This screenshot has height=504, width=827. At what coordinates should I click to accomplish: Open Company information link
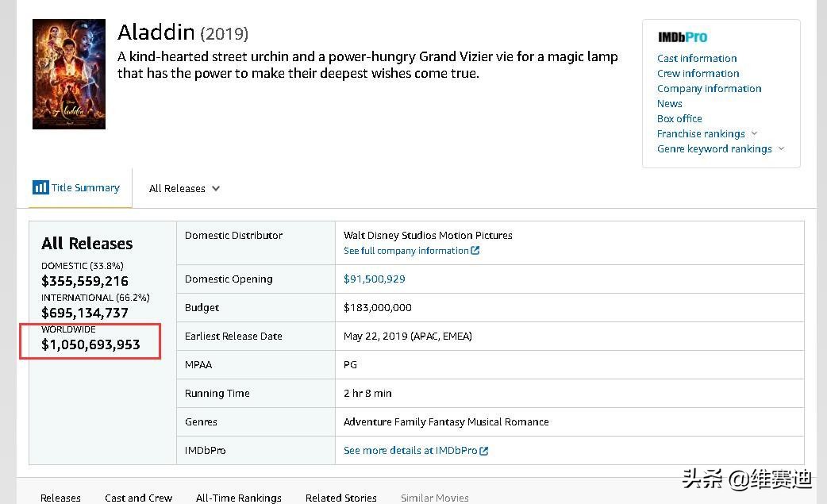(x=709, y=89)
